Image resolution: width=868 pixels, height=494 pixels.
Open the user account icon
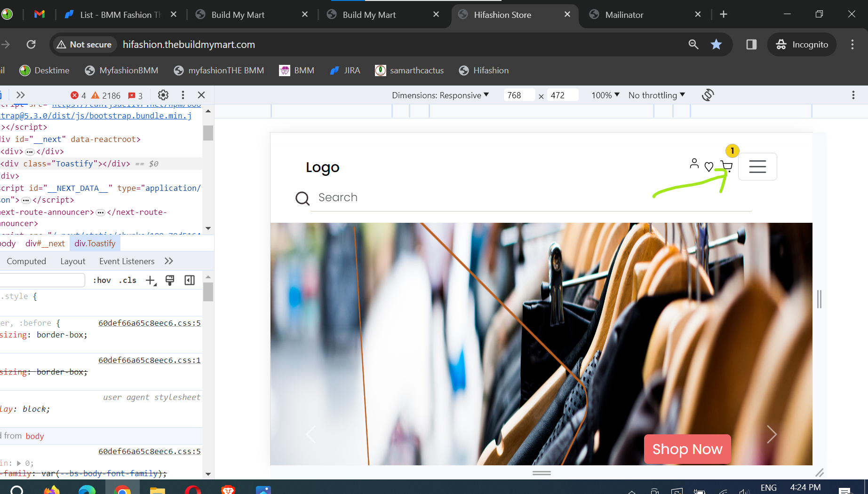pyautogui.click(x=694, y=164)
